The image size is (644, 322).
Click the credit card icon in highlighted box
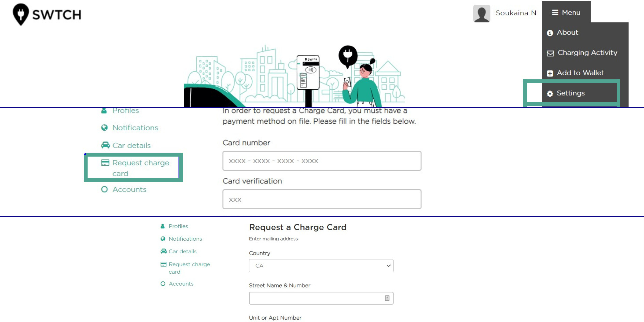tap(105, 163)
